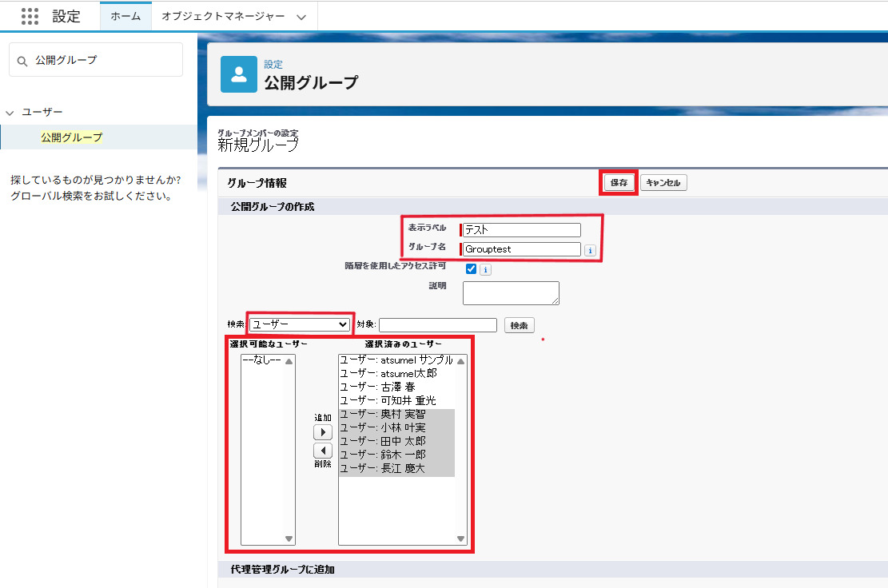Click the info icon next to the checkbox

[x=485, y=269]
